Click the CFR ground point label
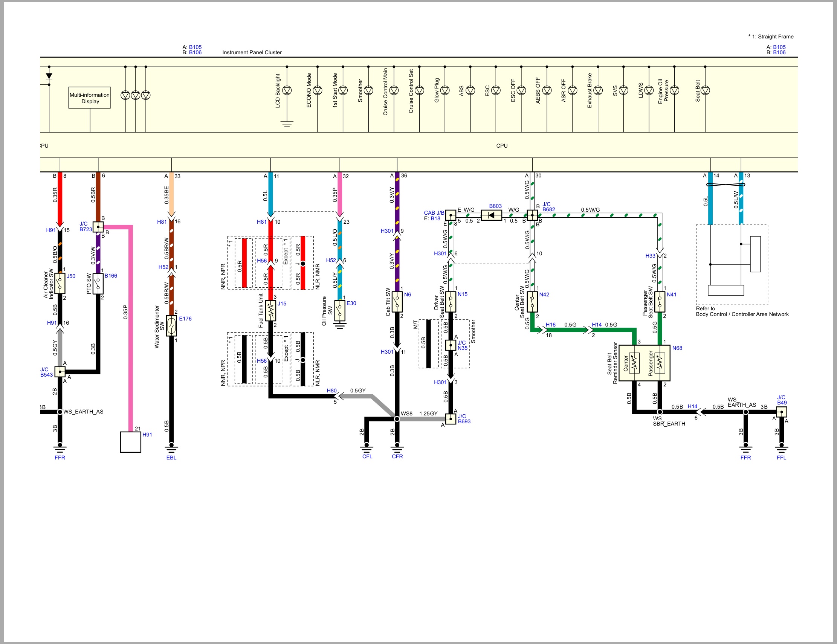This screenshot has width=837, height=644. [x=397, y=456]
